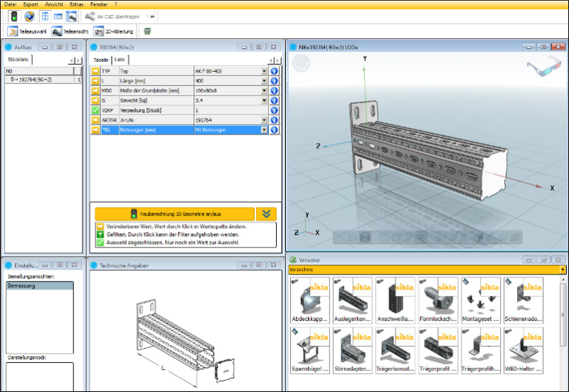Click info icon in Länge row
The width and height of the screenshot is (569, 392).
[275, 81]
